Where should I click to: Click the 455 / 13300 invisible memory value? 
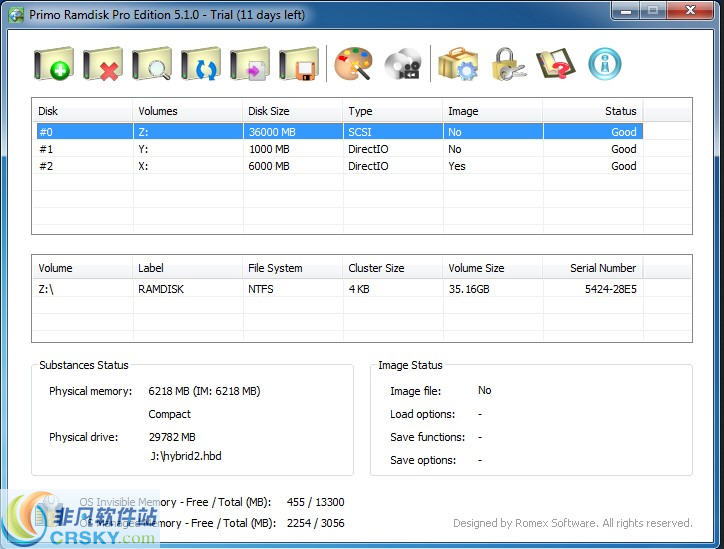coord(315,502)
